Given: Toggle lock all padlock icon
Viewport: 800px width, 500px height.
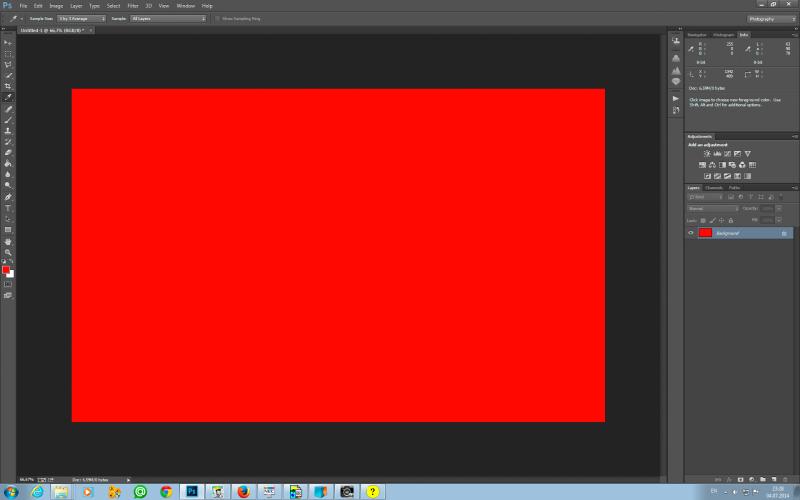Looking at the screenshot, I should tap(731, 220).
